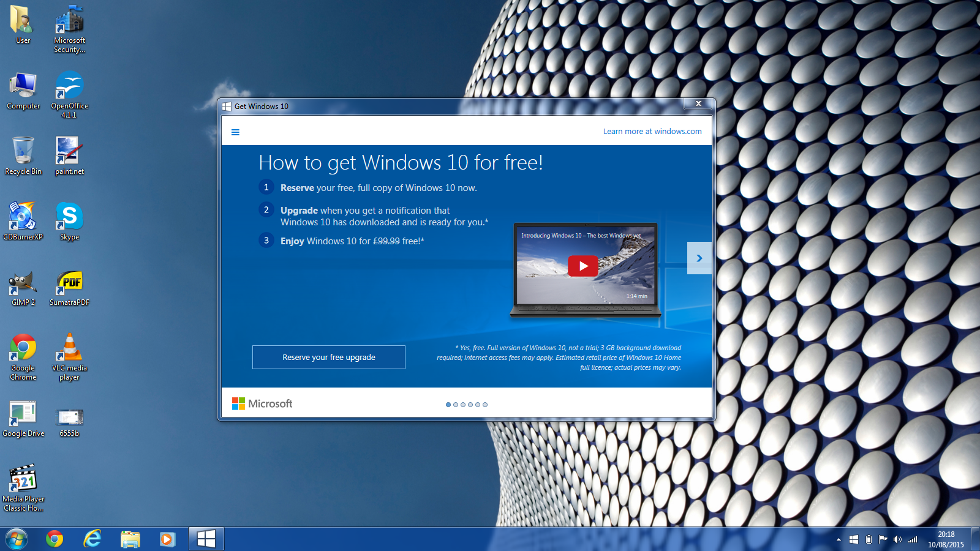Select Google Chrome desktop shortcut
Screen dimensions: 980x551
click(x=23, y=358)
